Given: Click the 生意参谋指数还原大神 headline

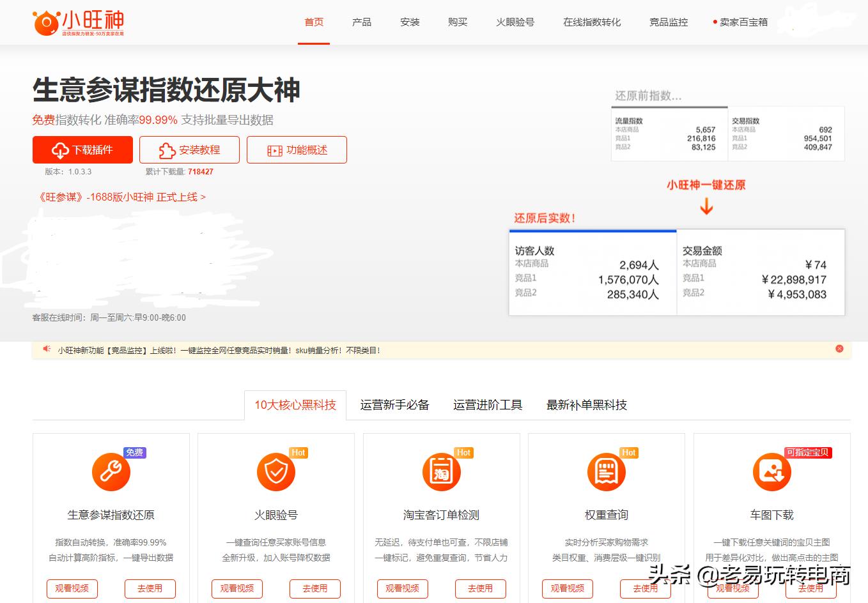Looking at the screenshot, I should pyautogui.click(x=166, y=90).
